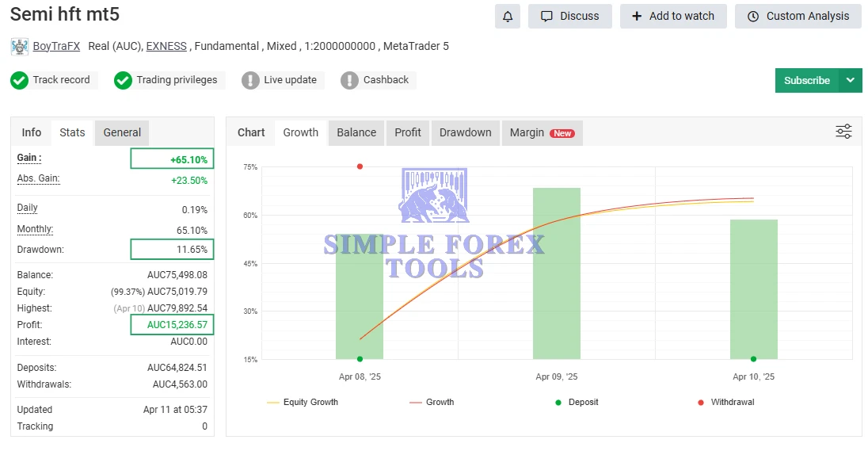Click the +23.50% absolute gain value
This screenshot has height=451, width=868.
(x=188, y=180)
